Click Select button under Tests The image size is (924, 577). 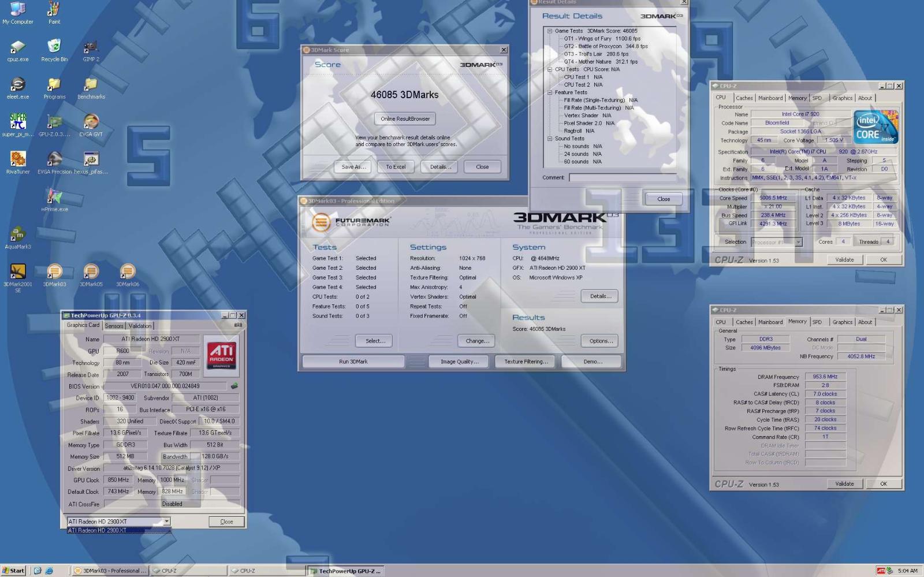[x=375, y=341]
